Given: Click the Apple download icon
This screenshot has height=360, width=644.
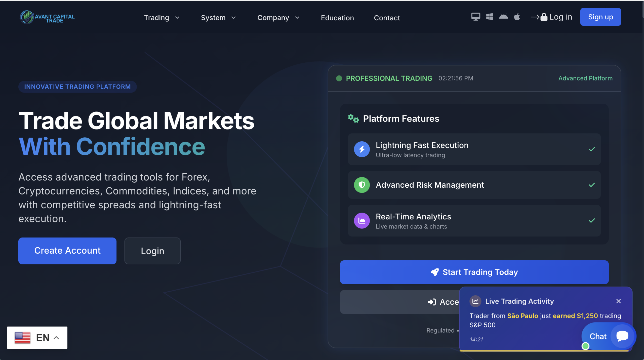Looking at the screenshot, I should (517, 17).
